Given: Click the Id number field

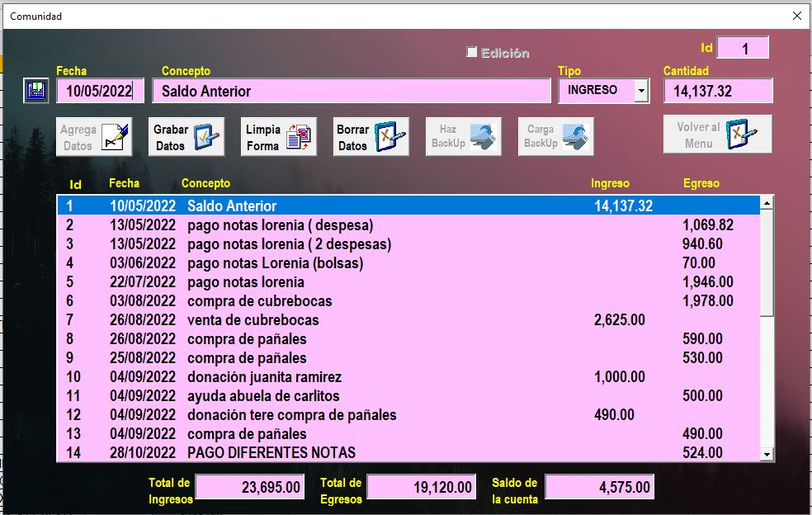Looking at the screenshot, I should 743,49.
